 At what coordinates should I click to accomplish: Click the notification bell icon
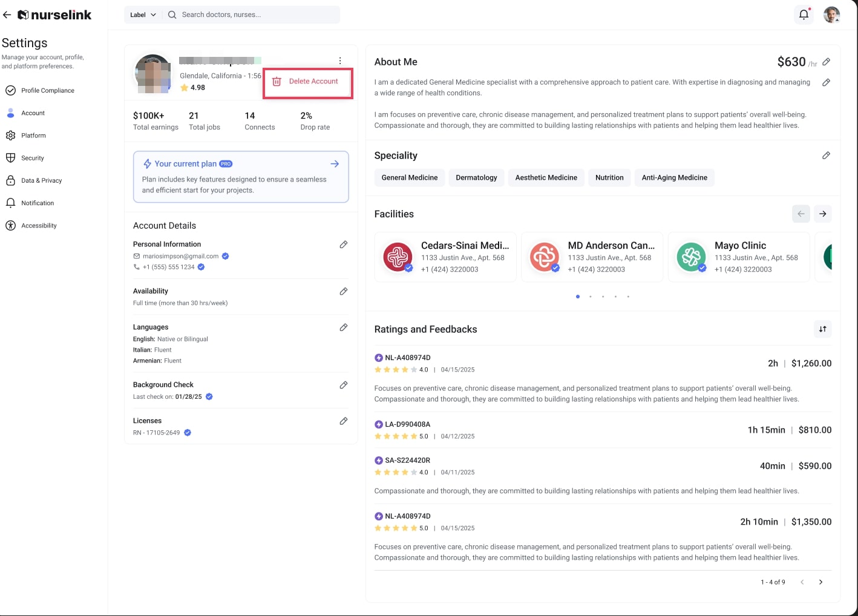coord(804,15)
